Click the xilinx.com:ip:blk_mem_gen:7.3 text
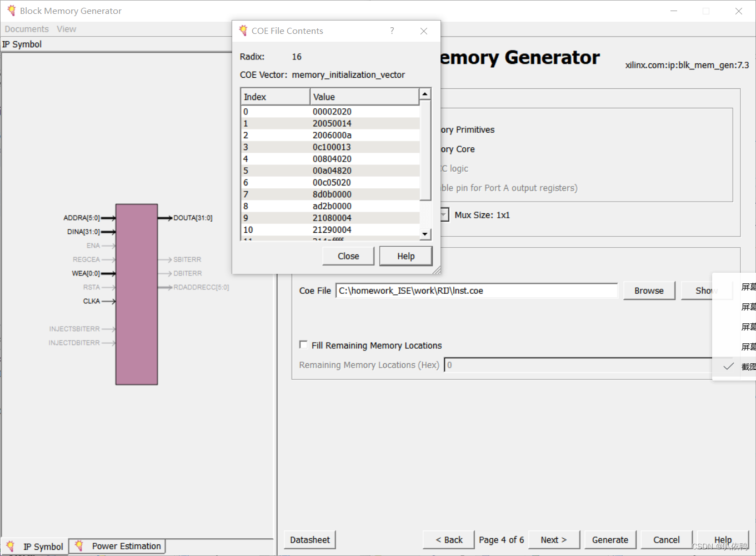The width and height of the screenshot is (756, 556). [x=687, y=65]
